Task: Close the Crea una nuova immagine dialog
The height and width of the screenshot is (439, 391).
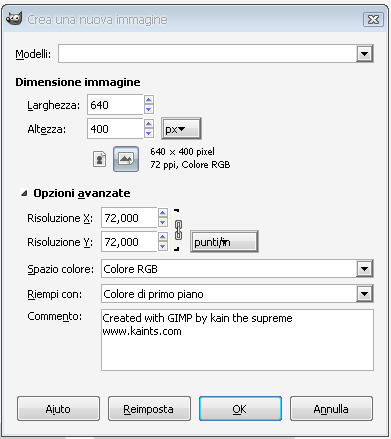Action: (x=373, y=20)
